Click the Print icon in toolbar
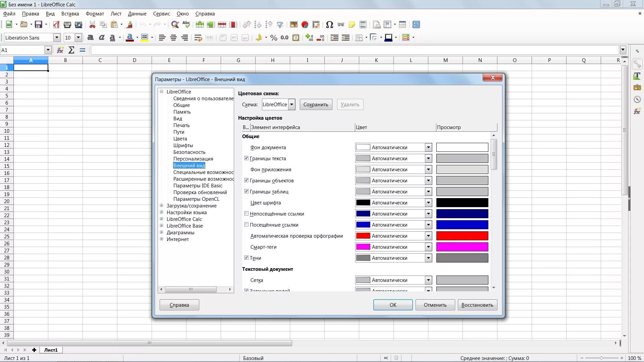 tap(67, 24)
